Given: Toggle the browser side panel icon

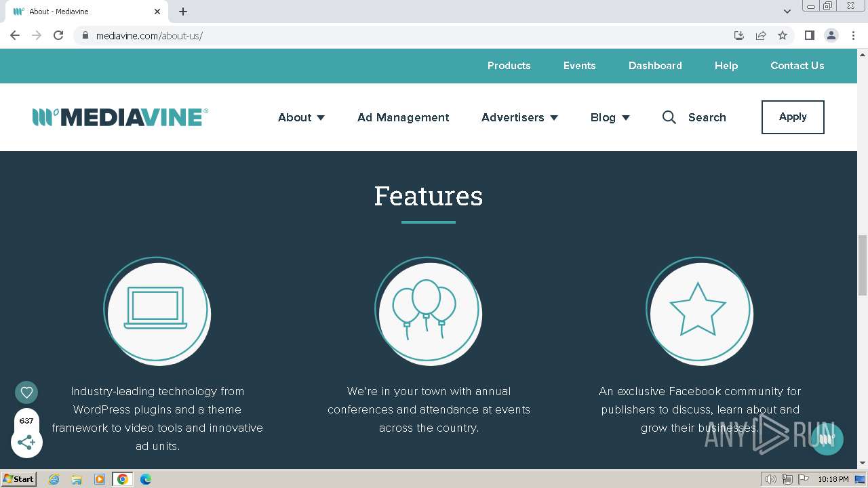Looking at the screenshot, I should pyautogui.click(x=809, y=35).
